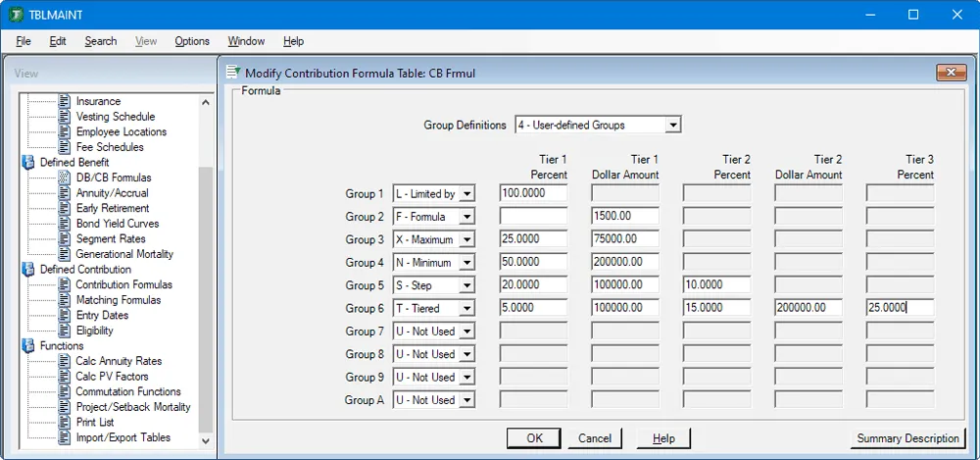
Task: Click the Defined Benefit folder icon
Action: tap(28, 162)
